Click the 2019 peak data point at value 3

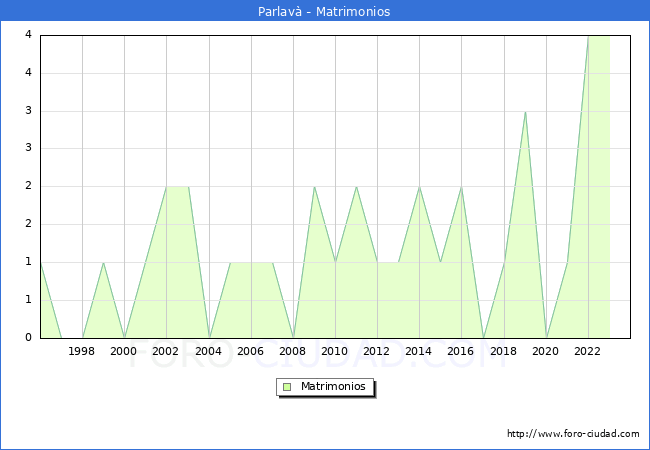[525, 112]
